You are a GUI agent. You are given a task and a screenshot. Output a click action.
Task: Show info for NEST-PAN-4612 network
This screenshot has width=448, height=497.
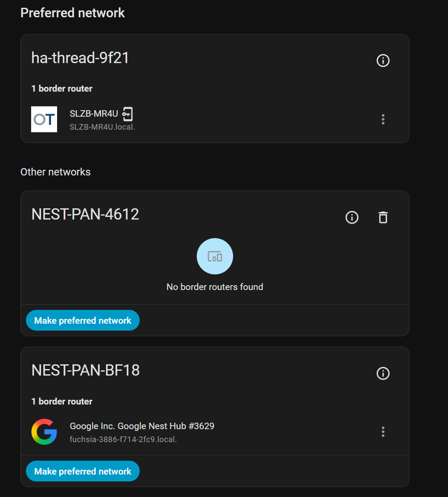pos(352,217)
